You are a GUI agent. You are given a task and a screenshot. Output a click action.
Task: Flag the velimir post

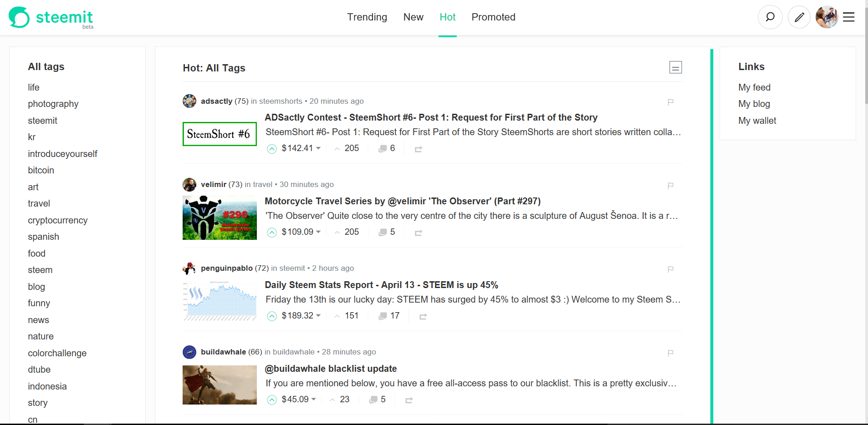[x=670, y=186]
